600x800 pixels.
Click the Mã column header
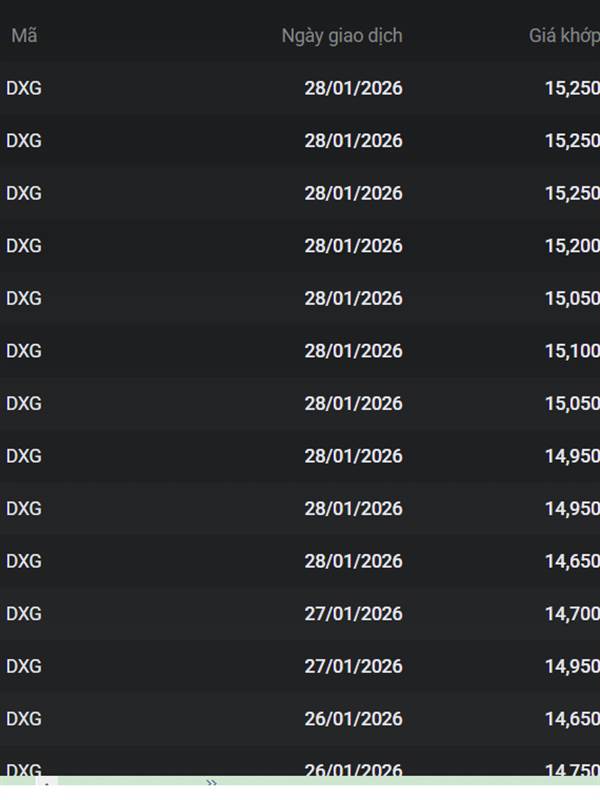point(24,36)
